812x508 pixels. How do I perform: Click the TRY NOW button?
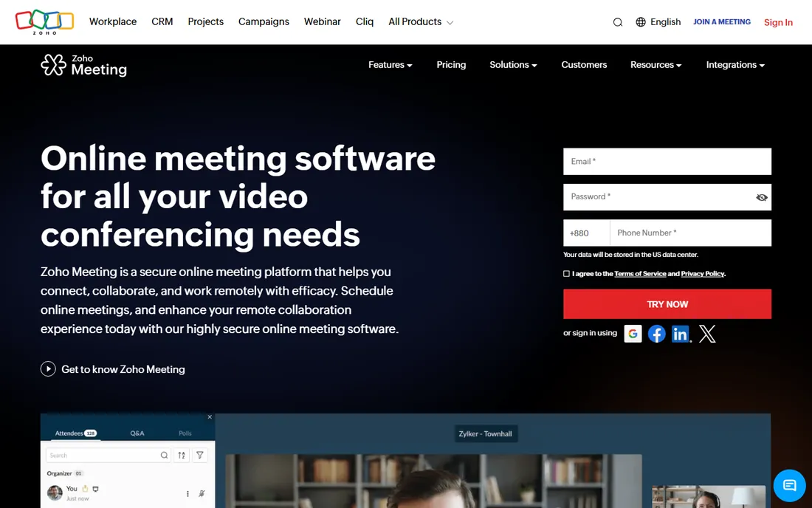[667, 304]
